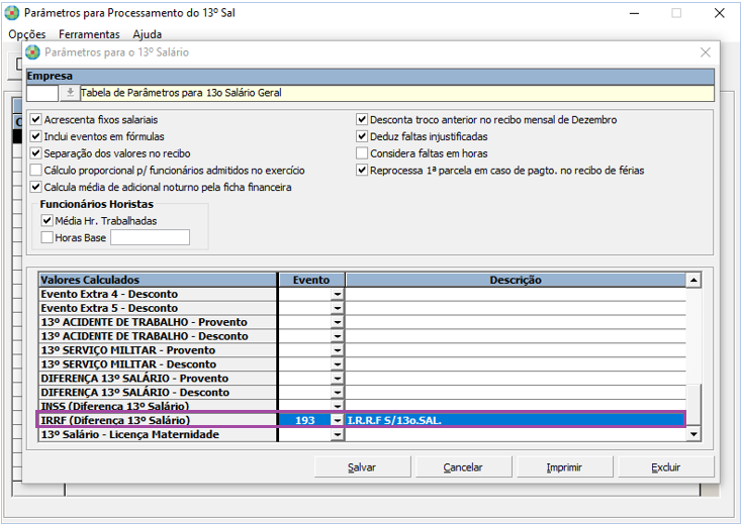Select the Evento Extra 4 - Desconto row label
Image resolution: width=744 pixels, height=528 pixels.
158,294
